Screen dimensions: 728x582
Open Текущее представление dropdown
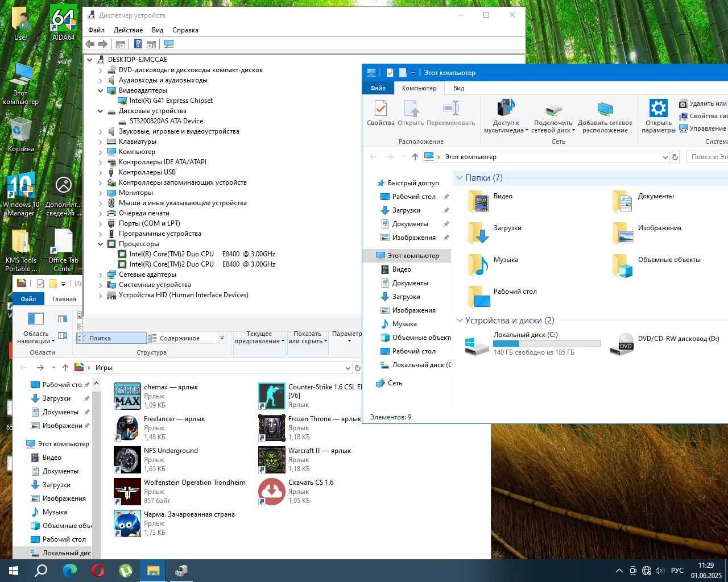click(259, 338)
